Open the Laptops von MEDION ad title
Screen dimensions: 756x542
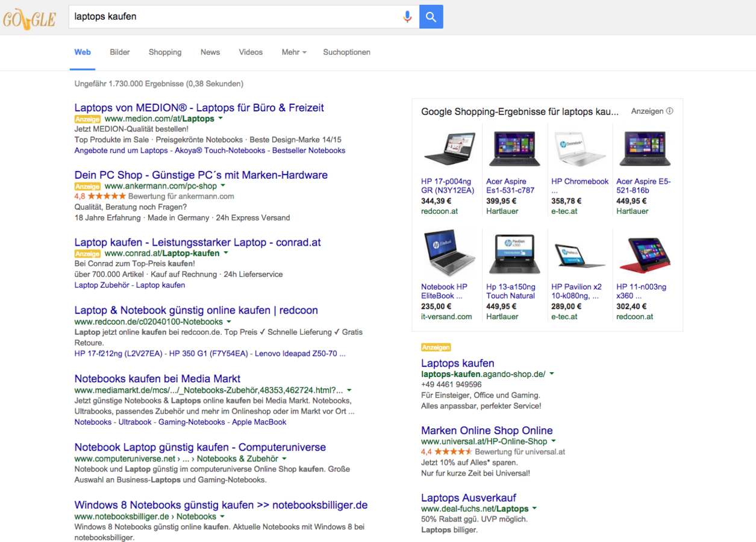[x=199, y=108]
